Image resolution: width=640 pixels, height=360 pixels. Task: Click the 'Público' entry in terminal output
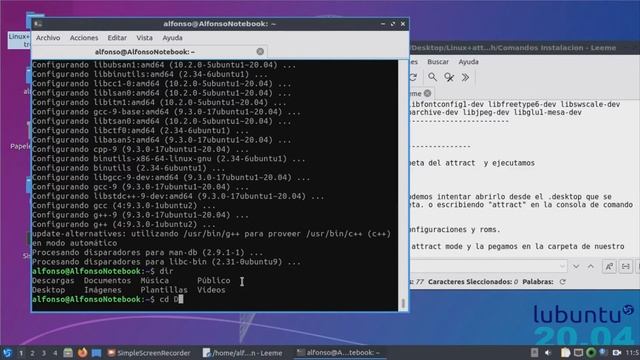(213, 280)
